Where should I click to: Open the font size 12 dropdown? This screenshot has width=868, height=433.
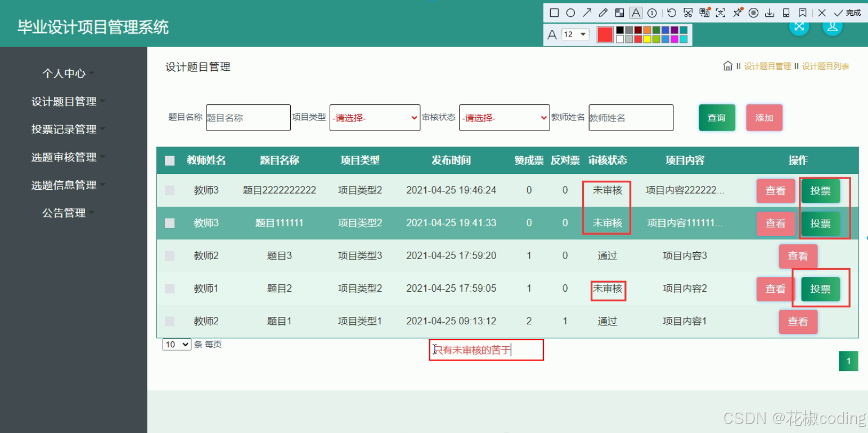click(x=575, y=34)
